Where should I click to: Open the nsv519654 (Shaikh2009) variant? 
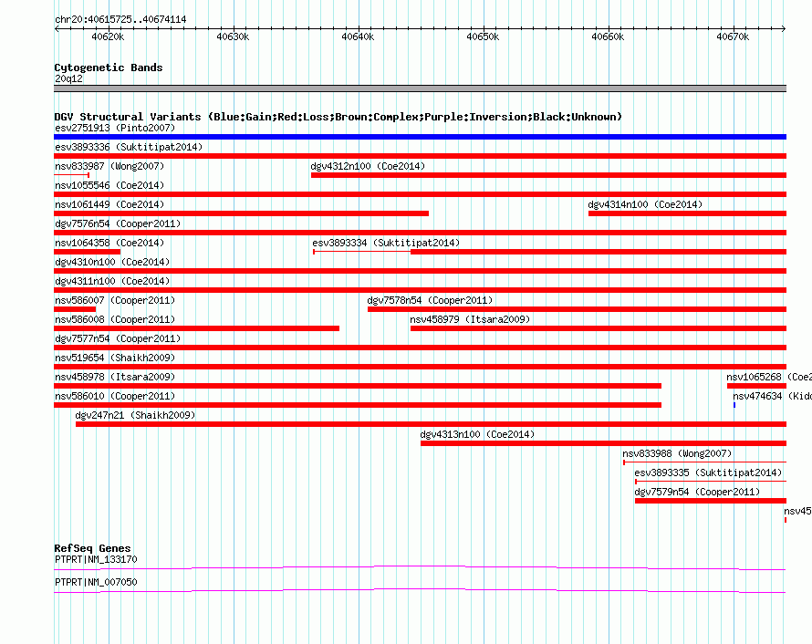click(115, 358)
